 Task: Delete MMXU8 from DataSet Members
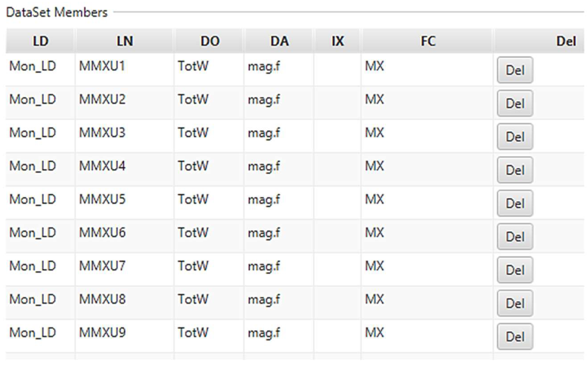[x=515, y=303]
